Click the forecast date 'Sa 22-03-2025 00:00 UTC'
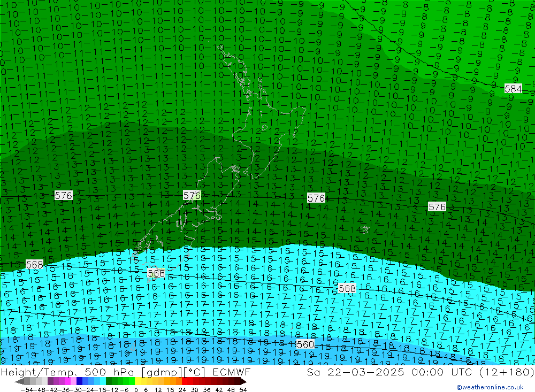This screenshot has height=392, width=535. coord(390,372)
